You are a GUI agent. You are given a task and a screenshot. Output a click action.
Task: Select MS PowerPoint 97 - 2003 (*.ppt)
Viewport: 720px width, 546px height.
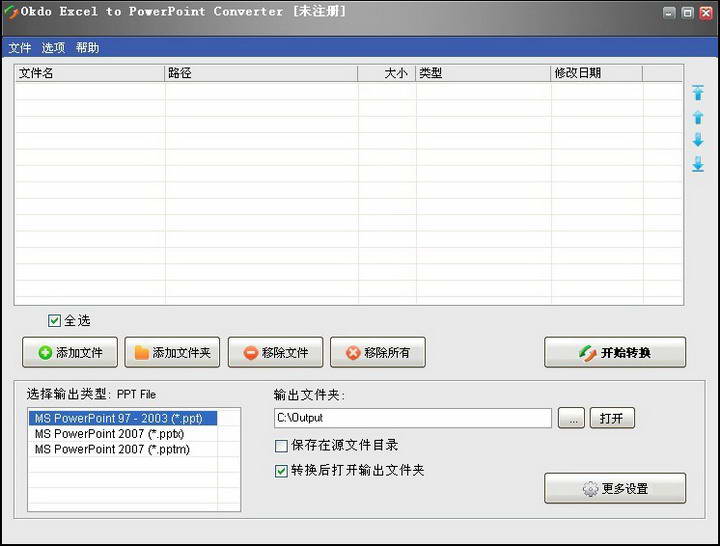click(x=123, y=418)
